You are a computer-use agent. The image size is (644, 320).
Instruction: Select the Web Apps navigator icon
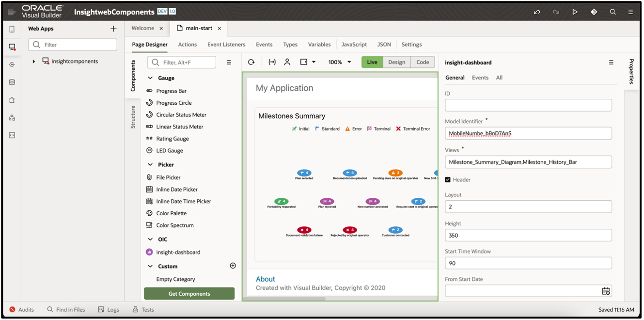[x=12, y=47]
